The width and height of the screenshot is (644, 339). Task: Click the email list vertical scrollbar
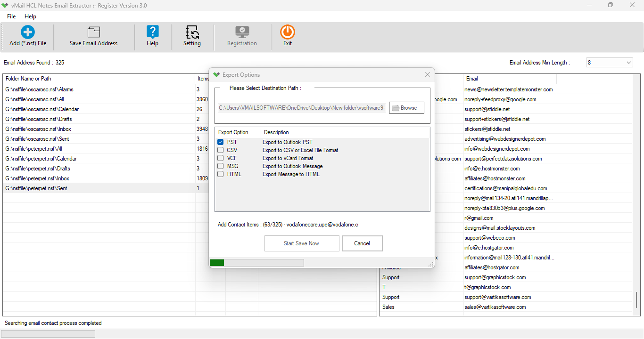point(636,299)
